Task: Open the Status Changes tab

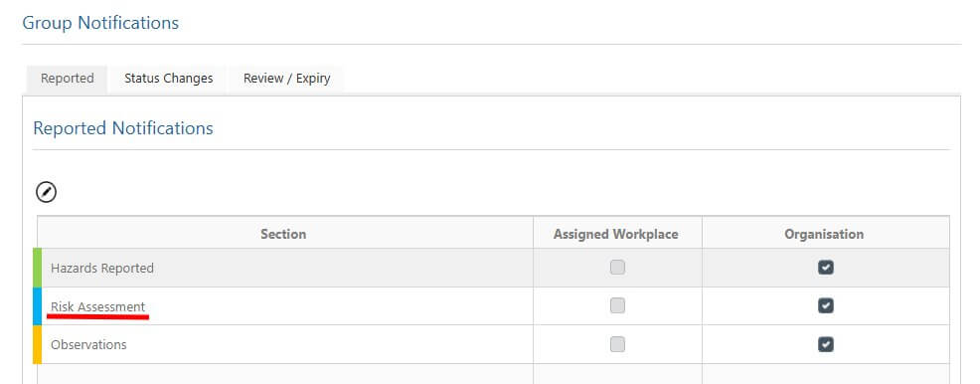Action: tap(168, 79)
